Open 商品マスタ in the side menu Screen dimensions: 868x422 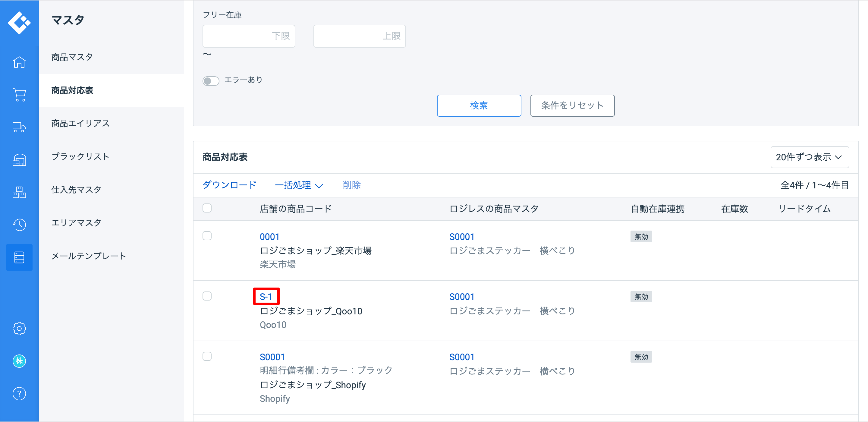[72, 57]
